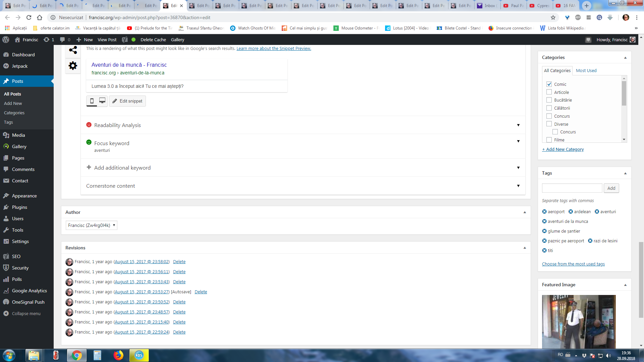Screen dimensions: 644x362
Task: Open Yoast advanced gear settings tab
Action: pyautogui.click(x=73, y=66)
